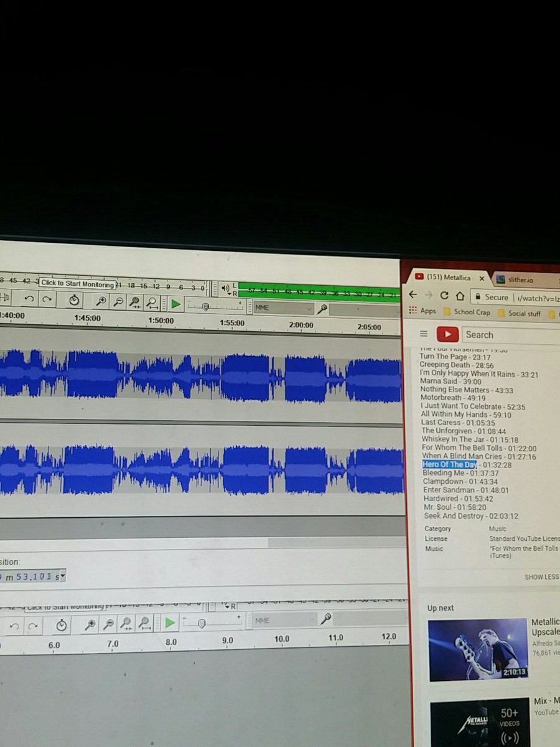Viewport: 560px width, 747px height.
Task: Fit project to width in upper Audacity
Action: (x=151, y=303)
